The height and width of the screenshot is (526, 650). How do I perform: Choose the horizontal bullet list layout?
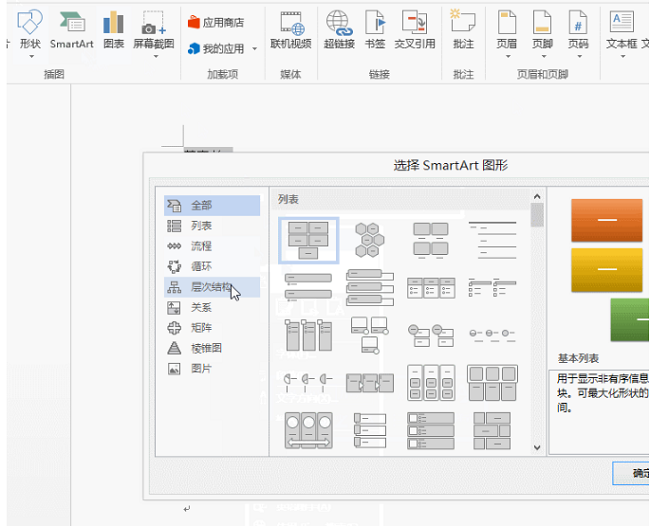pos(431,288)
